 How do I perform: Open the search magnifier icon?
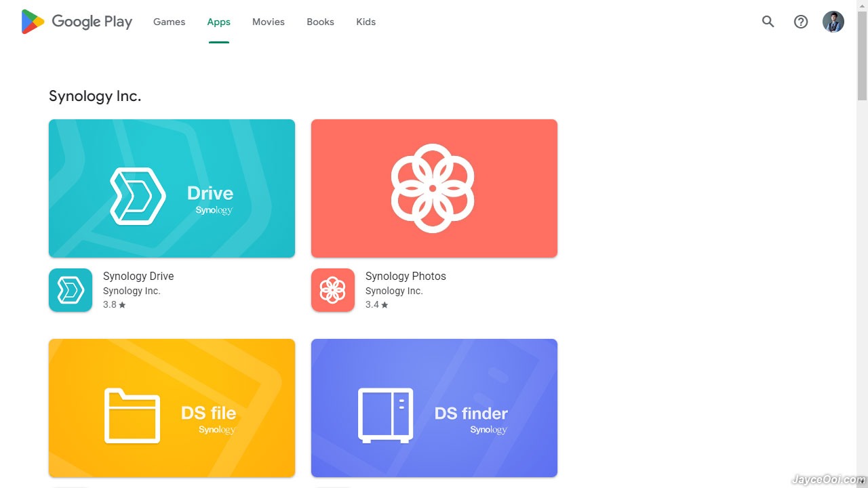coord(768,22)
